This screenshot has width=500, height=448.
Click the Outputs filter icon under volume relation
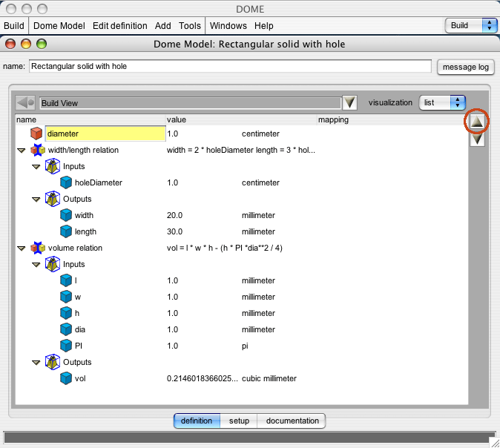point(53,362)
